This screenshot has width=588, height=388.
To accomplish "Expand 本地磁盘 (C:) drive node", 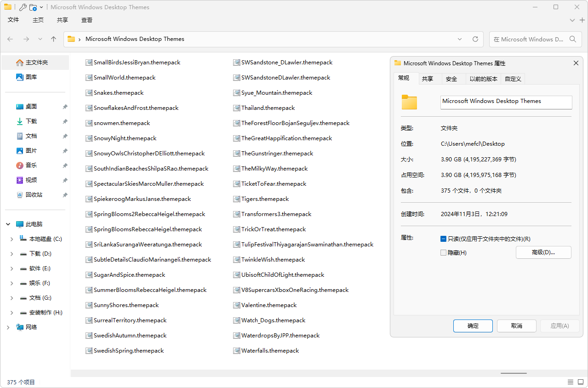I will coord(12,239).
